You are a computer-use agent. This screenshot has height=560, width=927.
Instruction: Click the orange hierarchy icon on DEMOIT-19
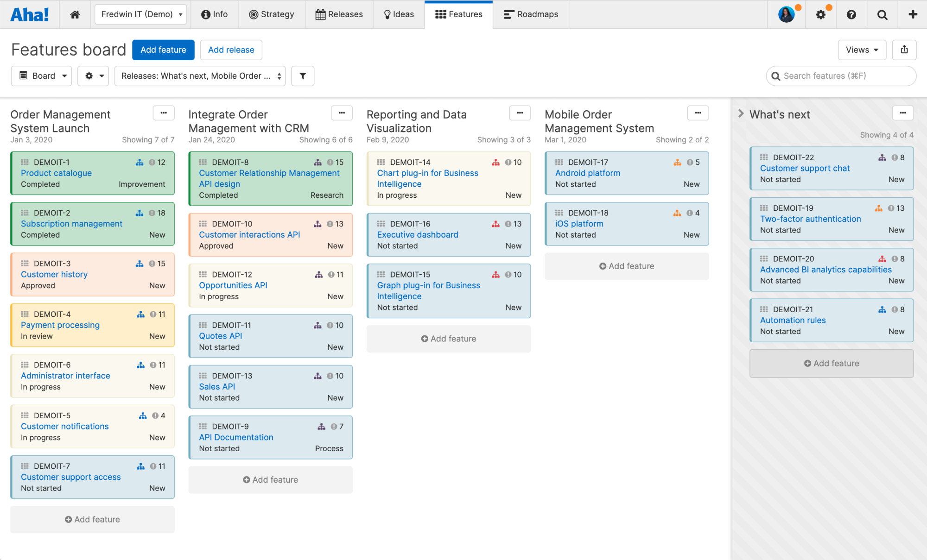[x=878, y=208]
